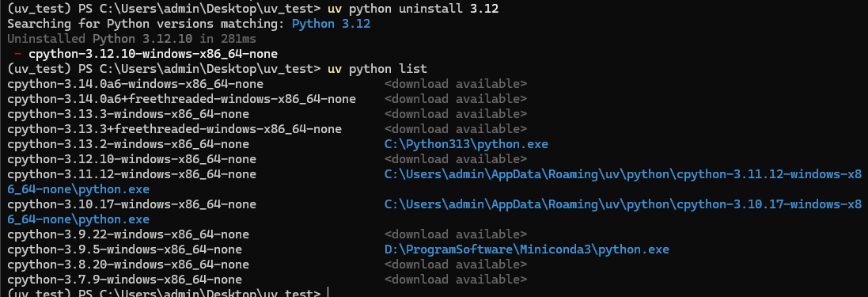Click "<download available>" on the cpython-3.8.20 row
Image resolution: width=868 pixels, height=297 pixels.
click(456, 265)
